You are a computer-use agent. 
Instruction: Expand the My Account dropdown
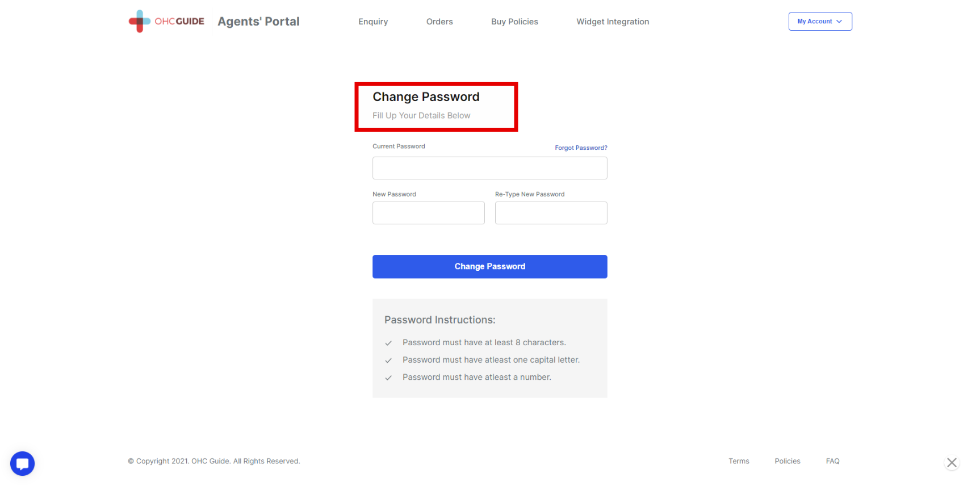tap(819, 22)
